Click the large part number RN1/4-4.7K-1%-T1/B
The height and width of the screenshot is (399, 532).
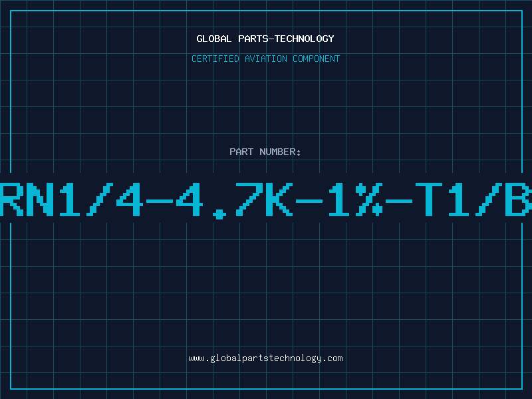(x=266, y=200)
